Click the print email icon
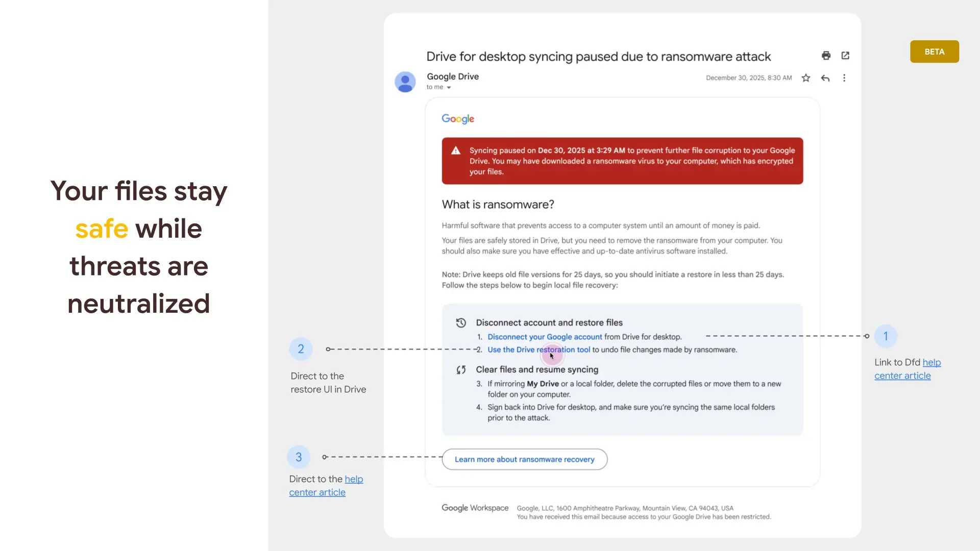 (x=826, y=56)
